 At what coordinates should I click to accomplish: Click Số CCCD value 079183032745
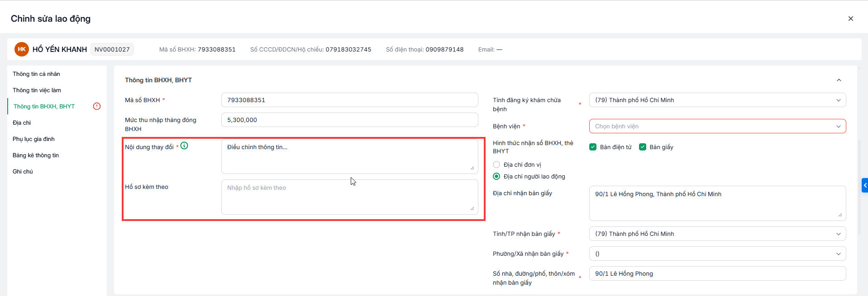tap(348, 49)
